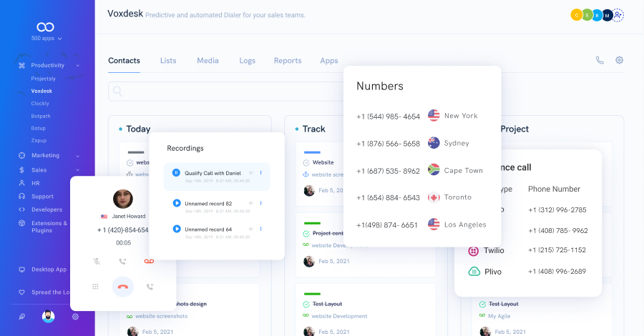This screenshot has height=336, width=644.
Task: Play Unnamed record 64
Action: coord(176,229)
